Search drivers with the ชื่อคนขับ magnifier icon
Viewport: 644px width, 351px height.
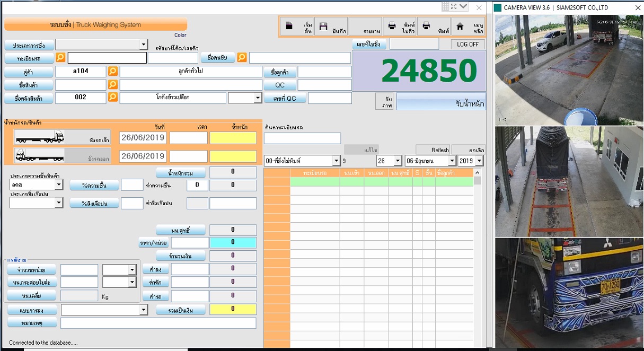(x=242, y=57)
